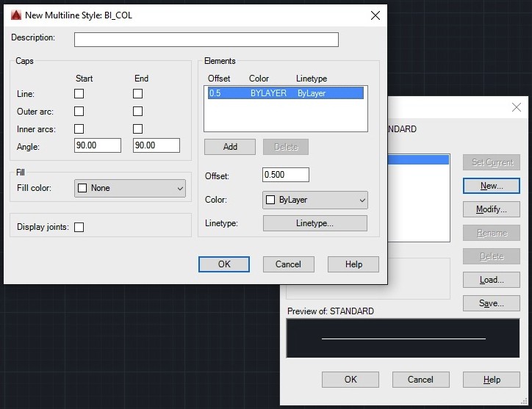This screenshot has width=532, height=409.
Task: Close the New Multiline Style dialog
Action: point(375,15)
